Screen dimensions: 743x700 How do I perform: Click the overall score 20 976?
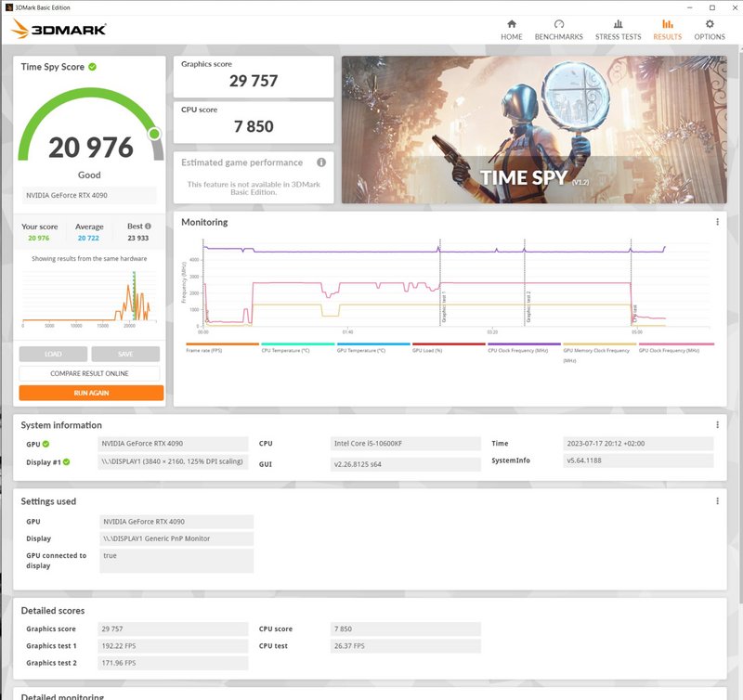91,148
